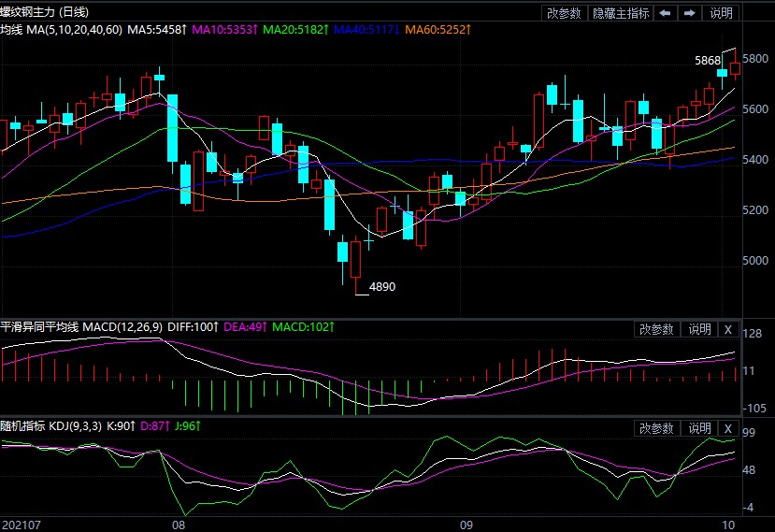This screenshot has height=532, width=775.
Task: Close the KDJ indicator panel with X
Action: point(728,428)
